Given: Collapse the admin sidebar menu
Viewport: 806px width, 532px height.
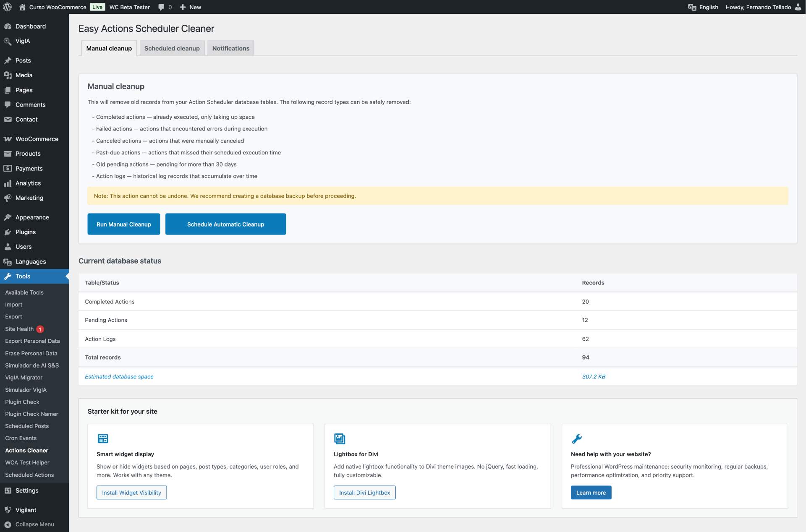Looking at the screenshot, I should click(29, 524).
